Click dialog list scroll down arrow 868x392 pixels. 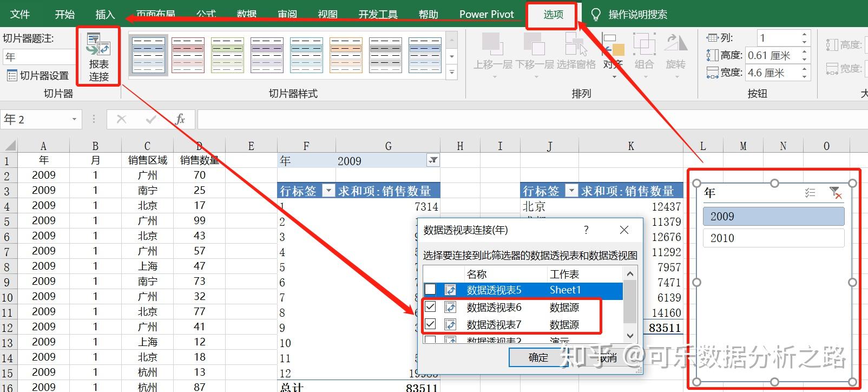tap(630, 336)
